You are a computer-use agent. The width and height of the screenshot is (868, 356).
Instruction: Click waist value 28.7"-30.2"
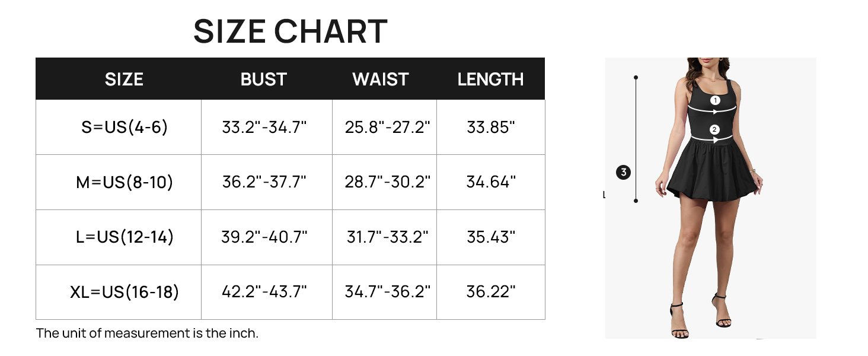387,182
